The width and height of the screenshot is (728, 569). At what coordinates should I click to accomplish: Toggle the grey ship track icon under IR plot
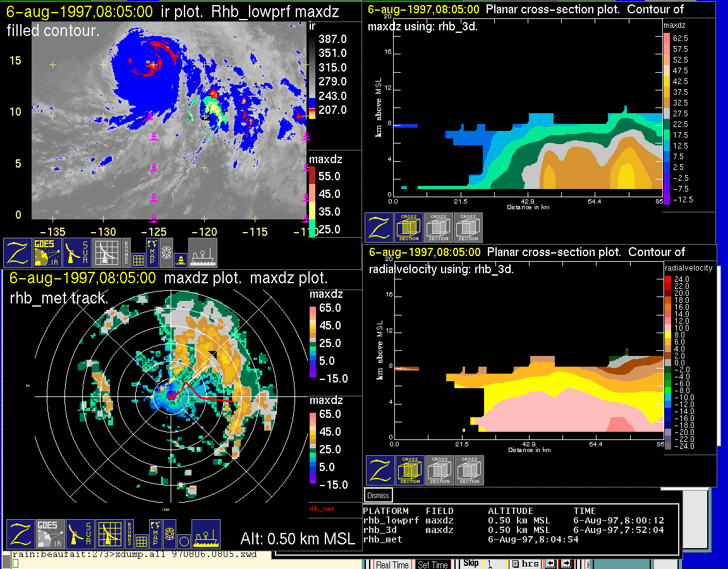[x=203, y=253]
